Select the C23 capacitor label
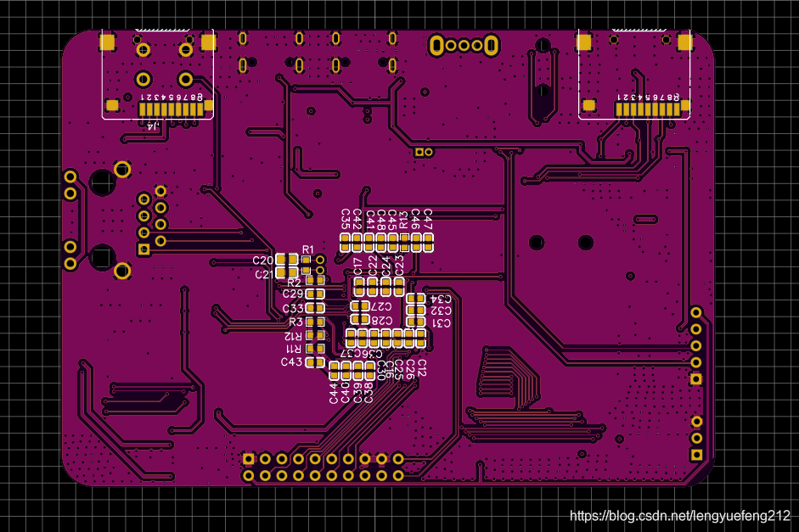Screen dimensions: 799x532 (399, 266)
